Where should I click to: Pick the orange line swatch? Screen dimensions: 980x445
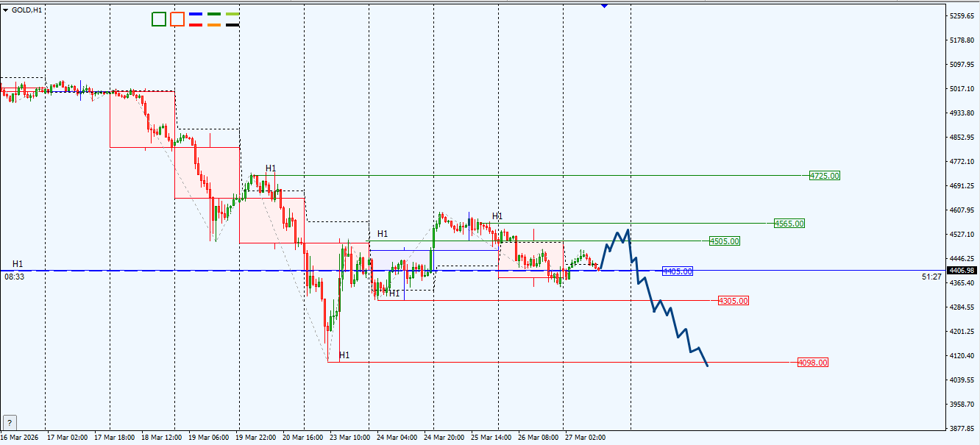click(214, 24)
